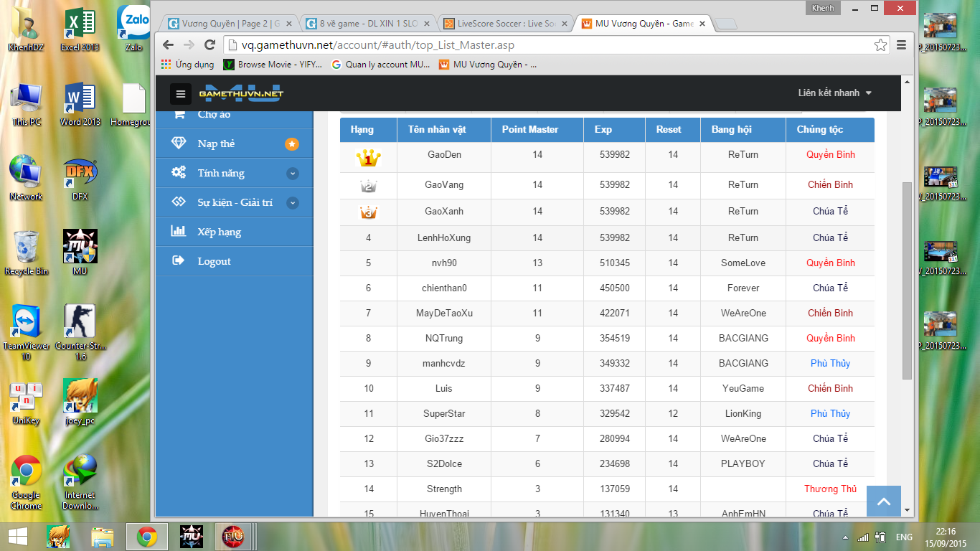The width and height of the screenshot is (980, 551).
Task: Expand the Tính năng sidebar menu
Action: (x=292, y=173)
